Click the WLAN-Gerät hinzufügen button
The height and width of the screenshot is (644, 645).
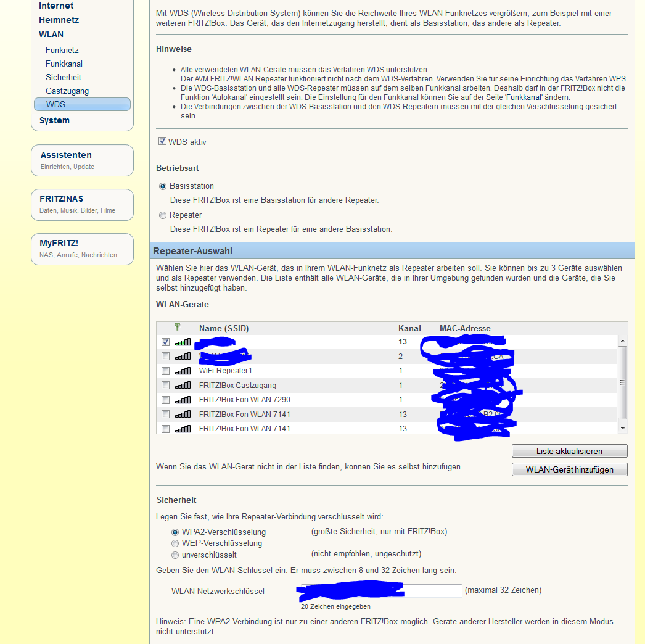click(x=569, y=469)
